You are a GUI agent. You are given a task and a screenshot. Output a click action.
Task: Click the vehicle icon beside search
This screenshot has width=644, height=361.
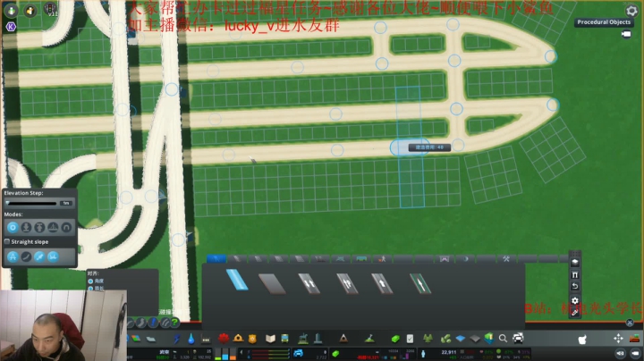click(x=518, y=339)
